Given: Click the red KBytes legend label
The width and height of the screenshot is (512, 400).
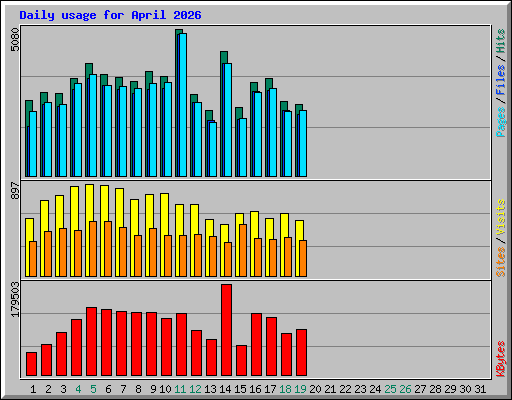Looking at the screenshot, I should click(501, 359).
